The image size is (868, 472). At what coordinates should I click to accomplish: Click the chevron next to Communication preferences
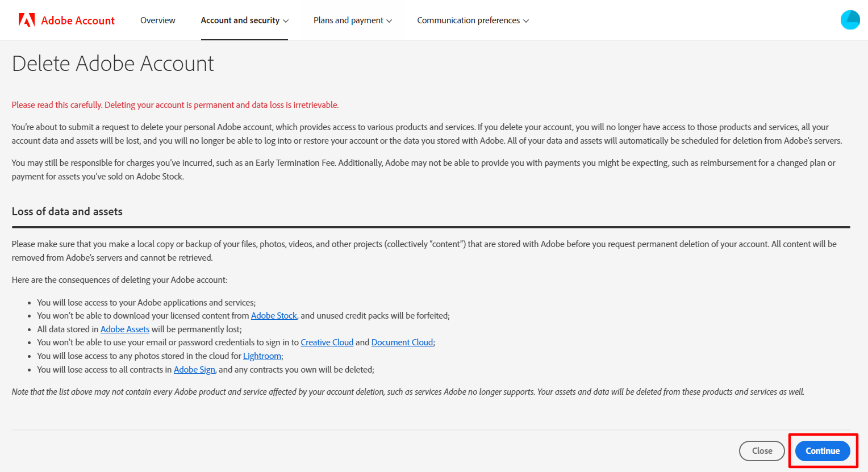coord(526,21)
